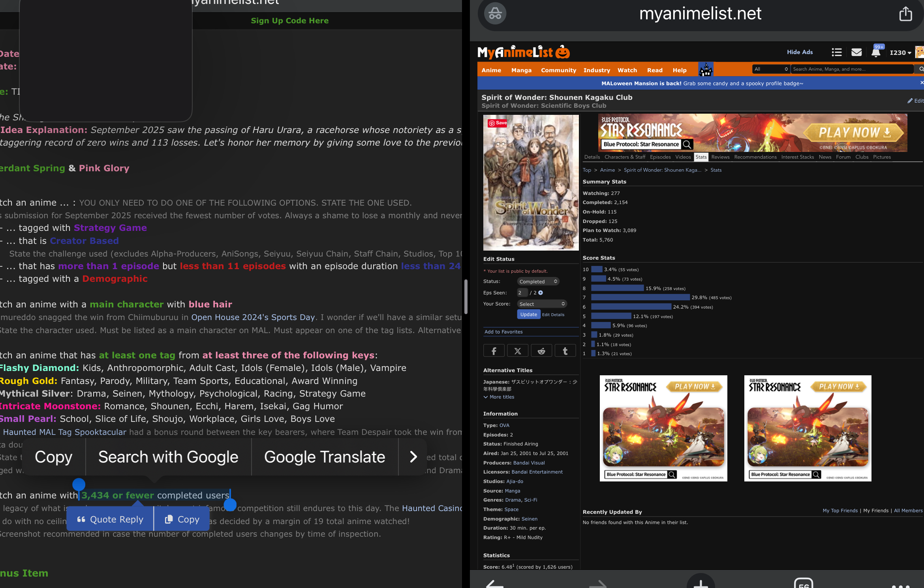924x588 pixels.
Task: Share on Facebook icon
Action: [494, 350]
